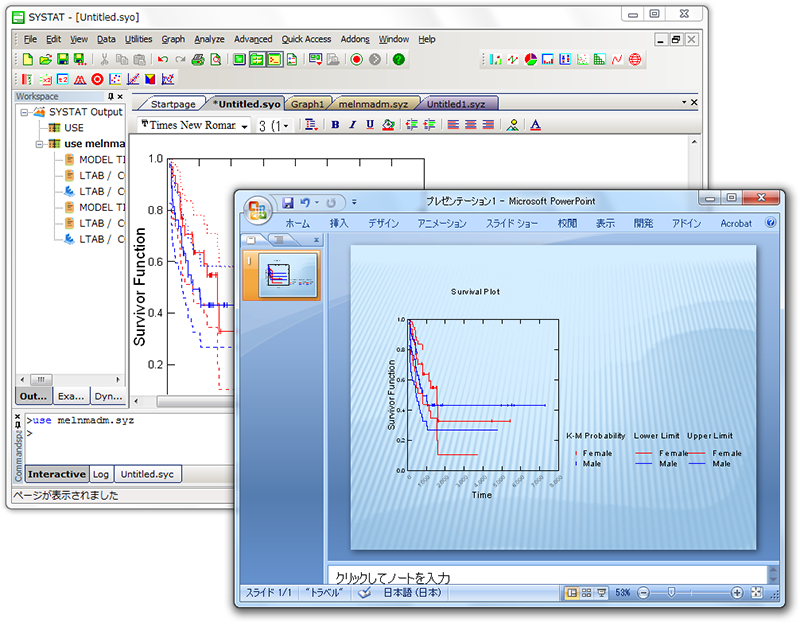This screenshot has width=800, height=623.
Task: Open the Times New Roman font dropdown
Action: (244, 126)
